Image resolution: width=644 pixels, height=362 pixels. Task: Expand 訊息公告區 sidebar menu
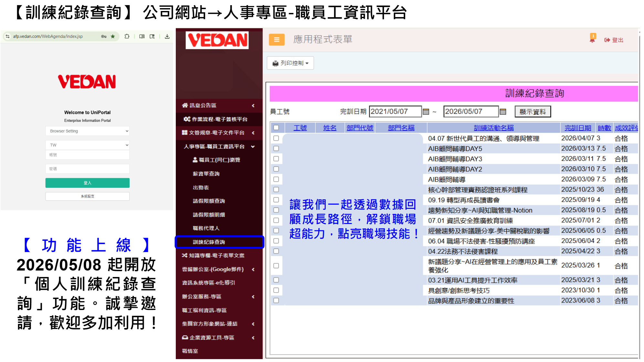[219, 105]
